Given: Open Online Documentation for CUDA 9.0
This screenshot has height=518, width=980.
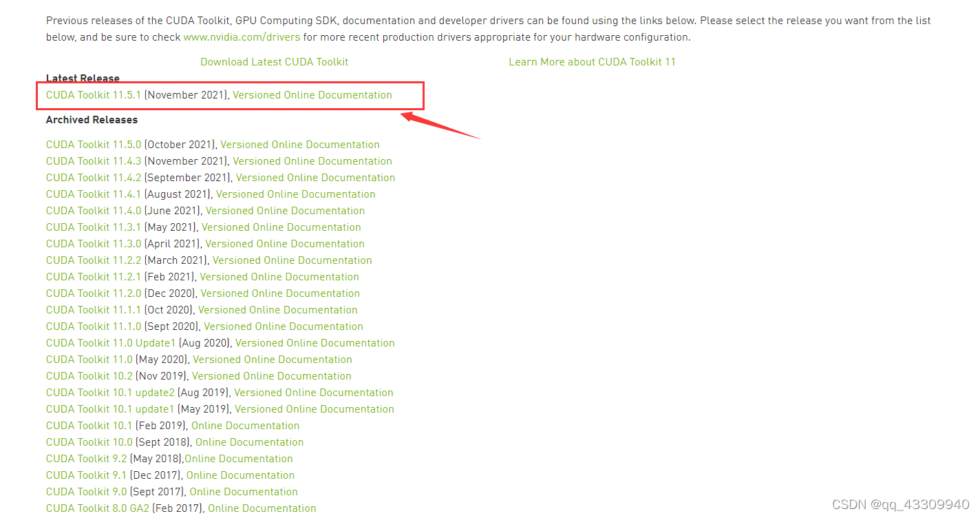Looking at the screenshot, I should coord(244,492).
